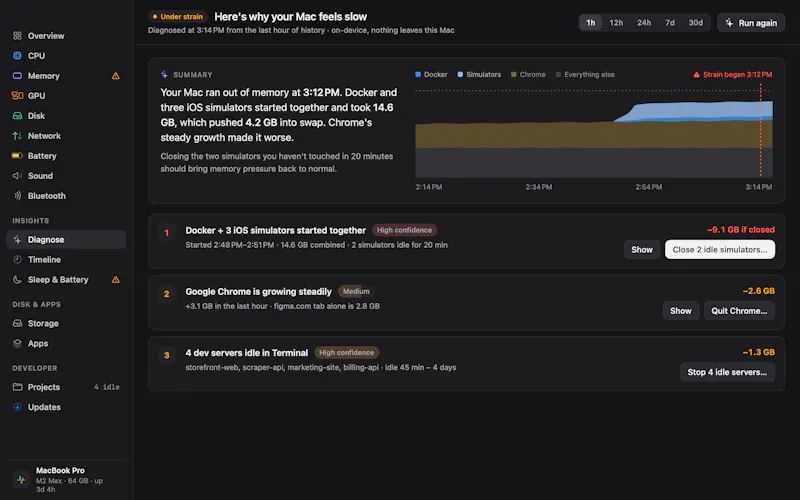800x500 pixels.
Task: Select the 30d time range
Action: [x=695, y=23]
